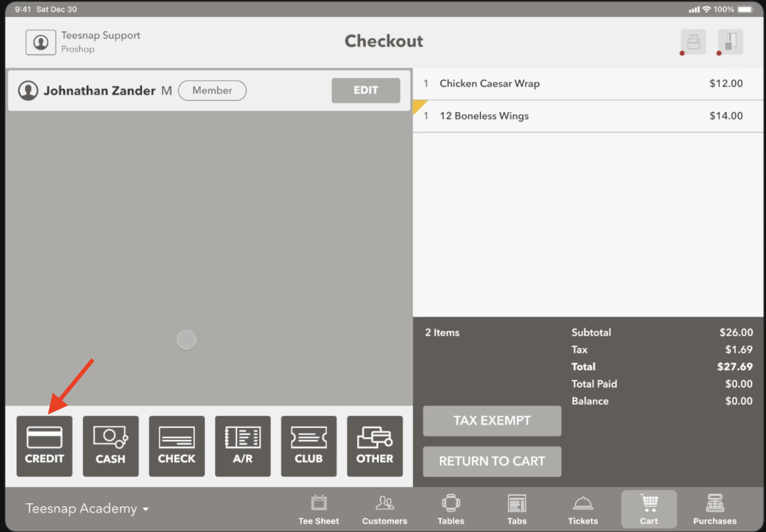766x532 pixels.
Task: Switch to the Cart tab
Action: tap(649, 509)
